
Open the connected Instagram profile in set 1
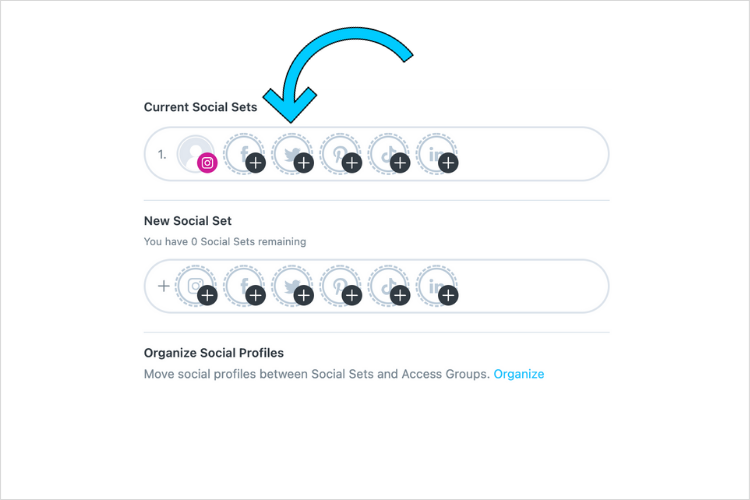(196, 154)
